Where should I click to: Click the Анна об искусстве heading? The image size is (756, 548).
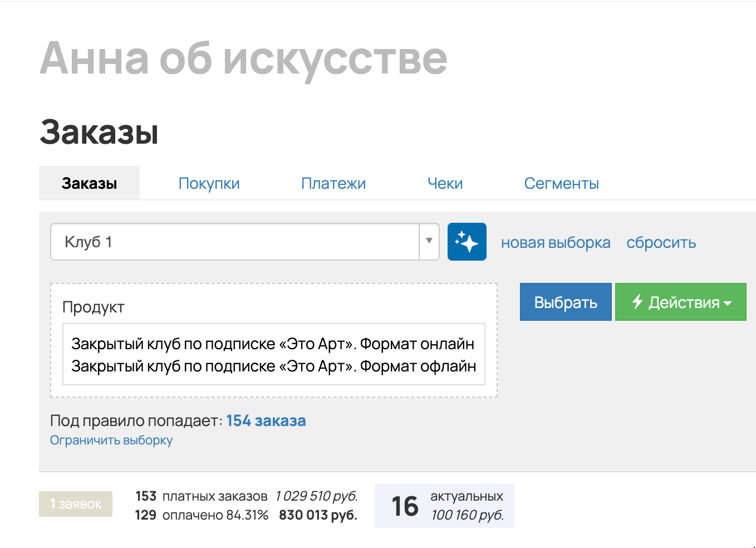[x=243, y=59]
